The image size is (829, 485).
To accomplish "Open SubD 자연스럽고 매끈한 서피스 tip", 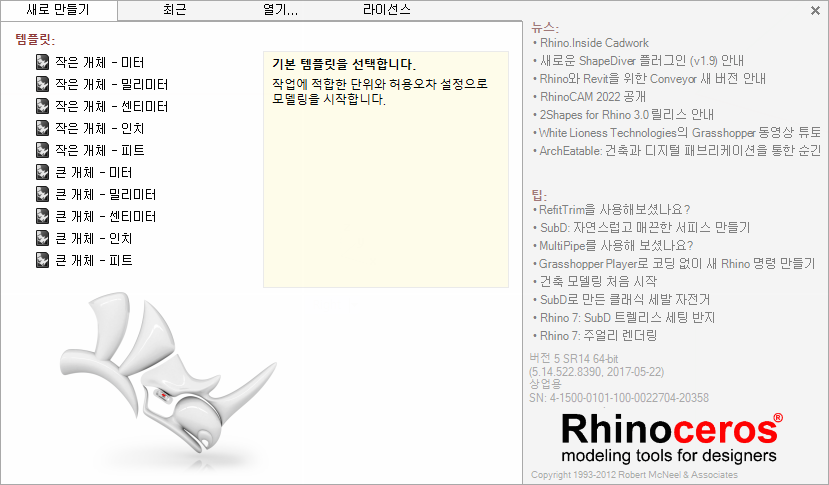I will pyautogui.click(x=644, y=227).
